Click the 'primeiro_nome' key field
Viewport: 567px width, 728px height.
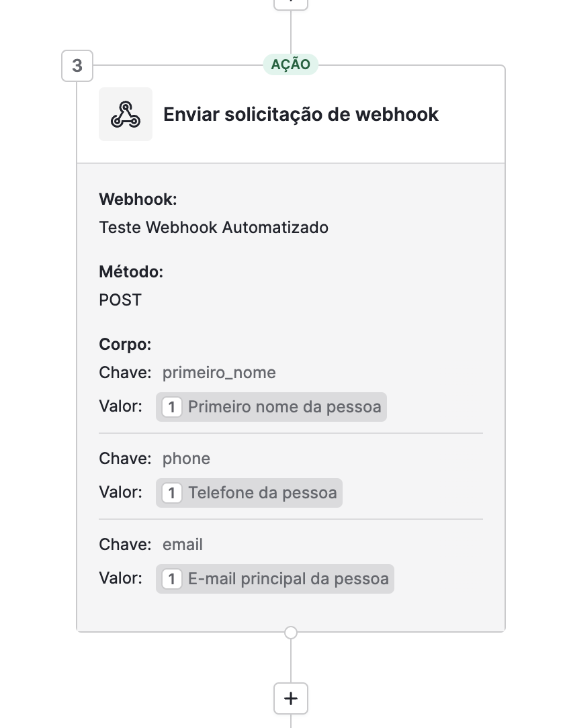[x=219, y=373]
